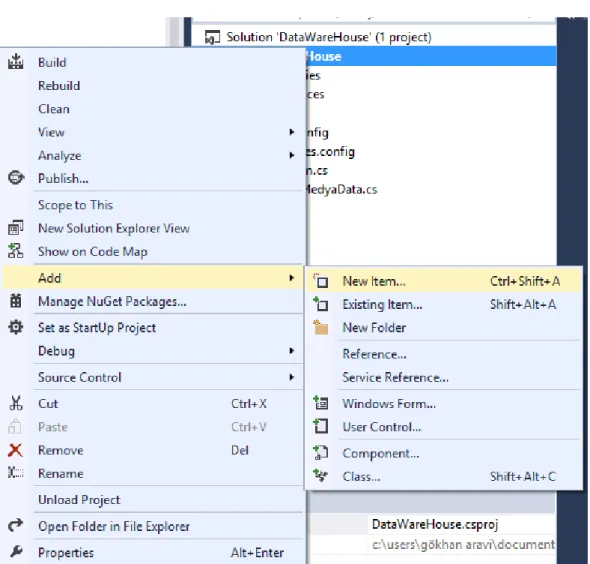Click the Publish globe icon
The image size is (590, 564).
tap(16, 178)
